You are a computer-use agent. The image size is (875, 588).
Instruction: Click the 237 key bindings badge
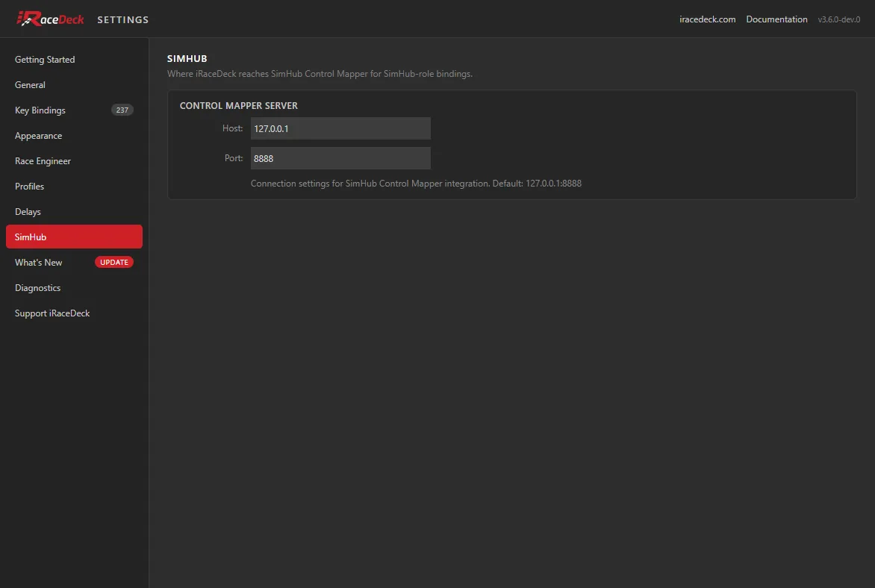pos(122,110)
